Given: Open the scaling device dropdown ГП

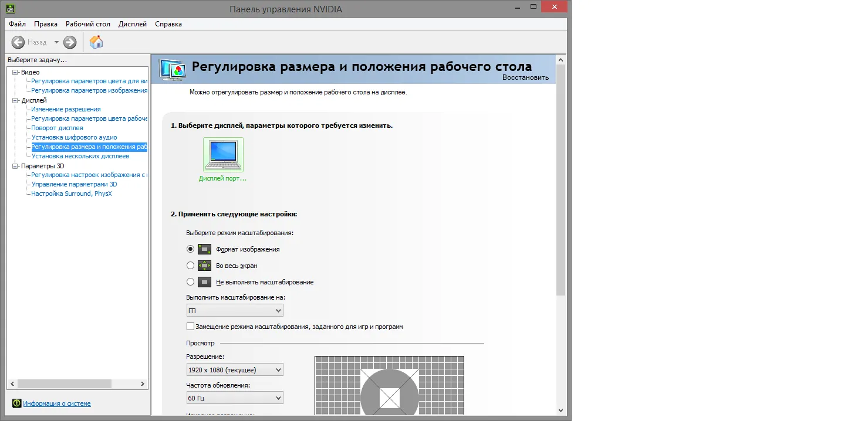Looking at the screenshot, I should [235, 310].
